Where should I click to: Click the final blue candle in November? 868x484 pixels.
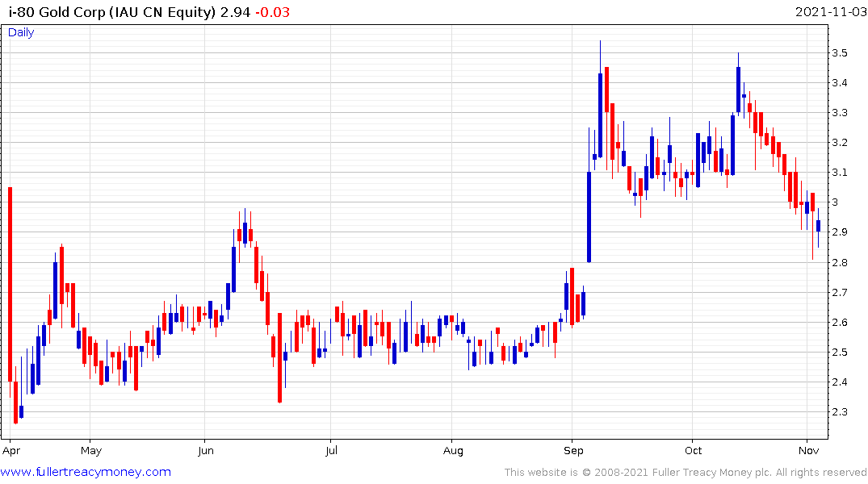818,226
